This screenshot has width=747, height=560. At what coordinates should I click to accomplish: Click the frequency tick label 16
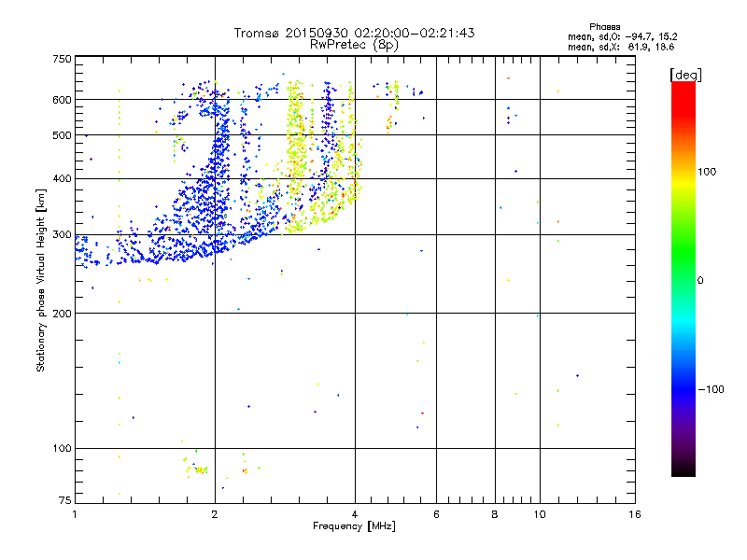635,514
